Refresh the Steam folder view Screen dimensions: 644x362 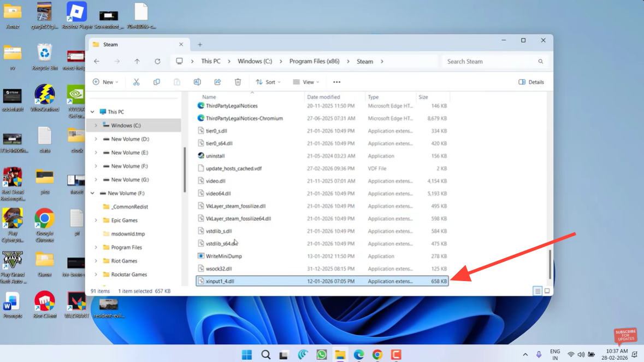(x=157, y=62)
